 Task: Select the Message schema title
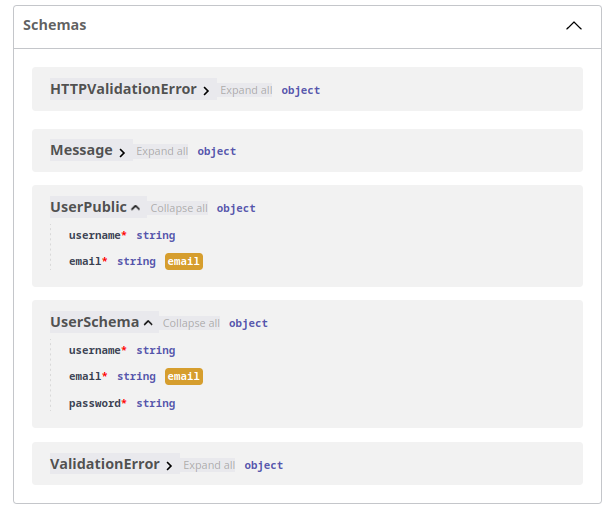point(81,150)
